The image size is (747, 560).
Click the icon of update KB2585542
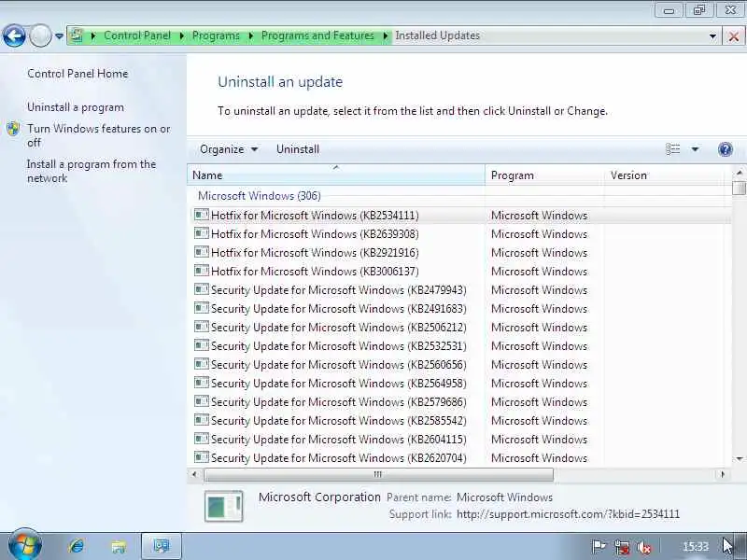point(202,419)
